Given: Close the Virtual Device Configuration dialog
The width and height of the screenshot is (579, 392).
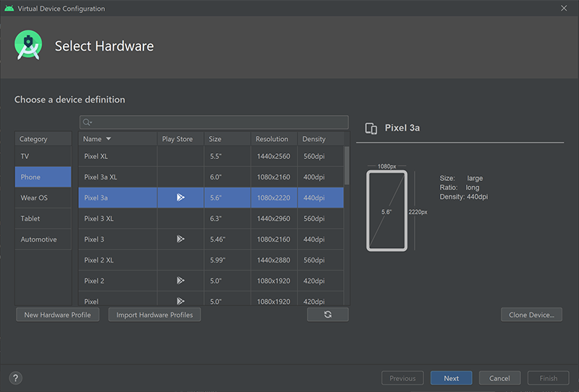Looking at the screenshot, I should point(564,8).
